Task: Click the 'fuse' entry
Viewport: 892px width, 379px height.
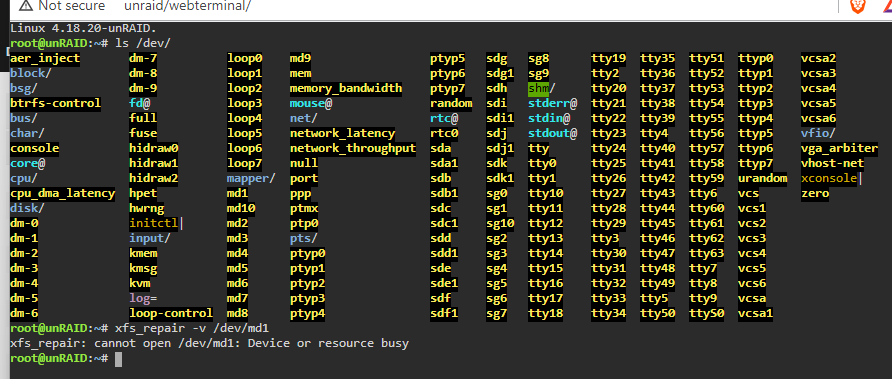Action: coord(143,133)
